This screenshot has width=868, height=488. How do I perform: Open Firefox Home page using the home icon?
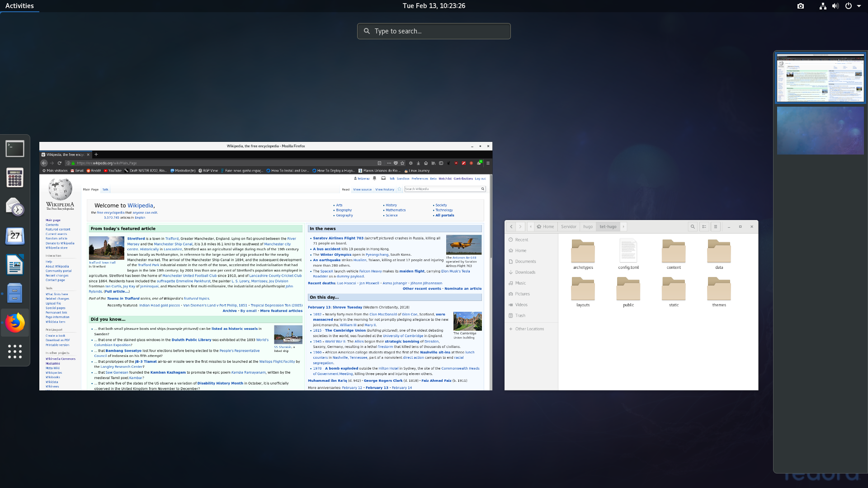click(x=426, y=163)
